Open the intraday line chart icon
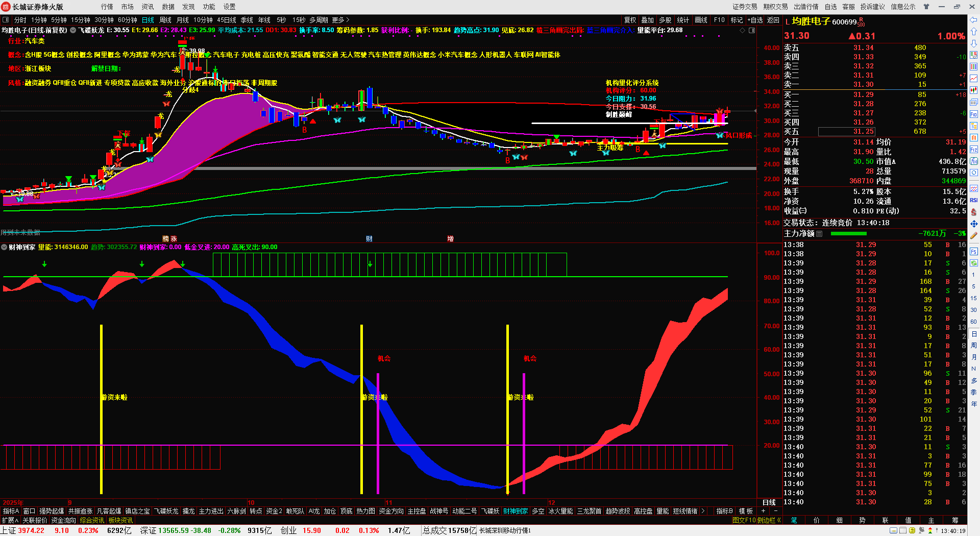The image size is (980, 536). (974, 78)
